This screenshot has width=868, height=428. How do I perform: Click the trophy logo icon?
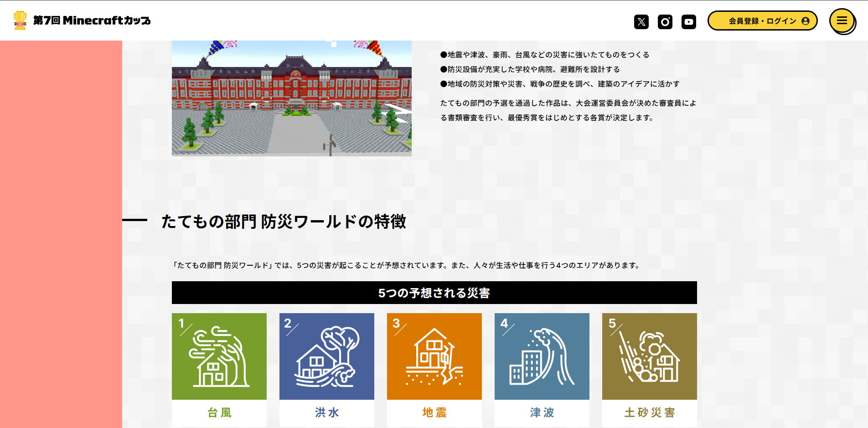(20, 21)
